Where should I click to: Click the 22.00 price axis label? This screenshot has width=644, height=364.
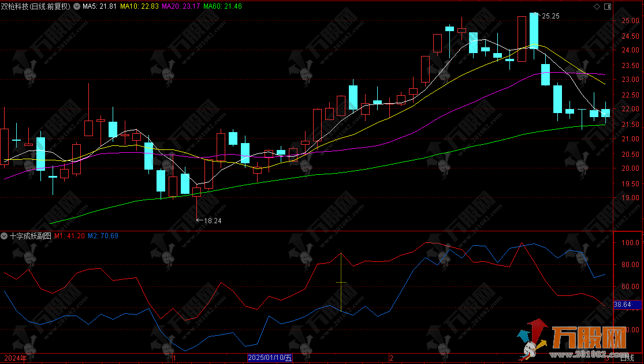631,109
